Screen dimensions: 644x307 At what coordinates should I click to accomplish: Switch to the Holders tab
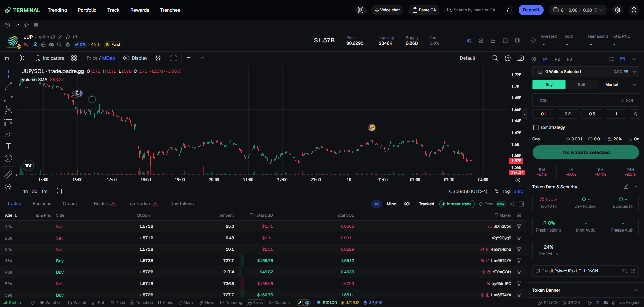(104, 204)
